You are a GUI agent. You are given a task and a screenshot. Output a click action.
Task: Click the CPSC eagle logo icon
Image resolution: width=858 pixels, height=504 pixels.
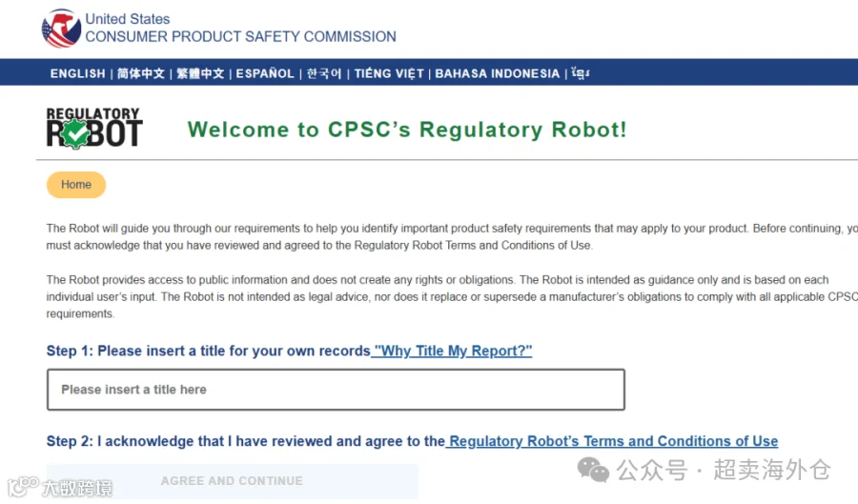61,28
